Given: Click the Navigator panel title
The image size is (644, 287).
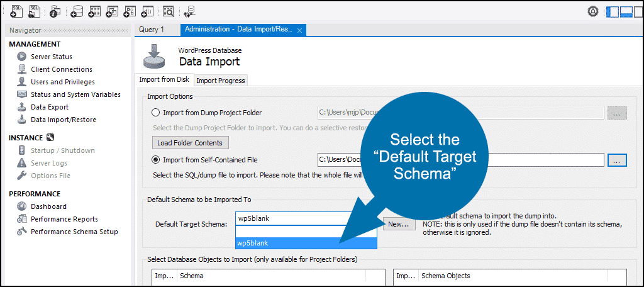Looking at the screenshot, I should click(25, 30).
